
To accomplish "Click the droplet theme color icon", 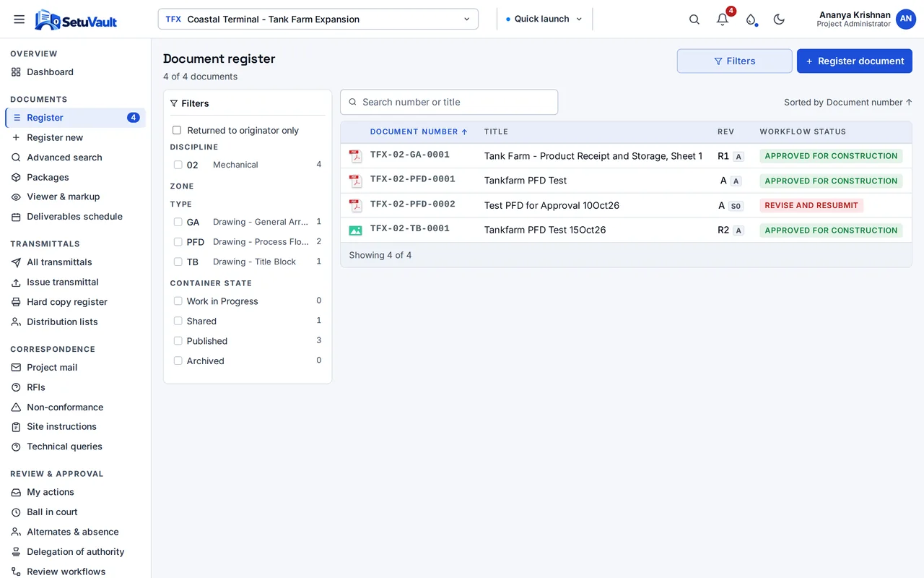I will click(751, 20).
